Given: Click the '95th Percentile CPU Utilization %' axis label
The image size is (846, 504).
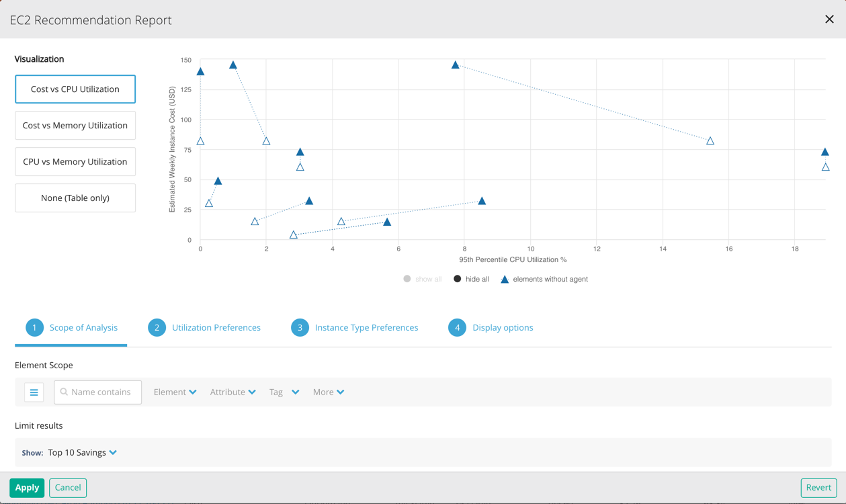Looking at the screenshot, I should point(513,260).
